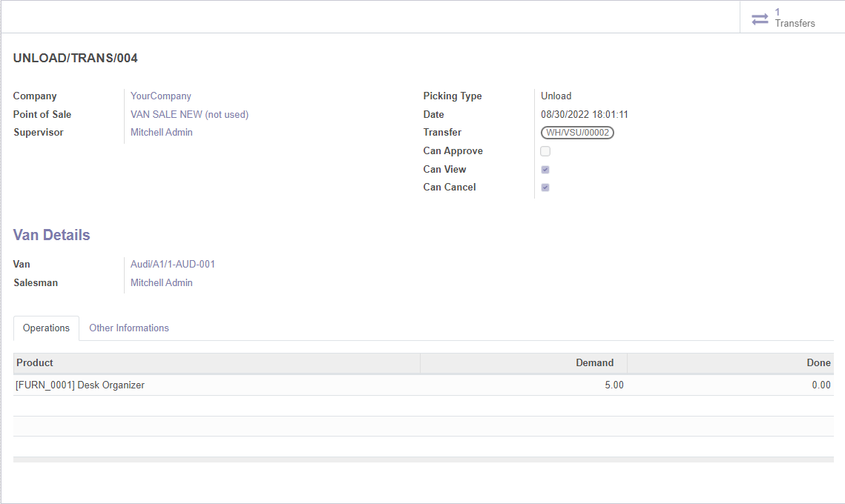Click the WH/VSU/00002 transfer tag
This screenshot has width=845, height=504.
pos(577,133)
